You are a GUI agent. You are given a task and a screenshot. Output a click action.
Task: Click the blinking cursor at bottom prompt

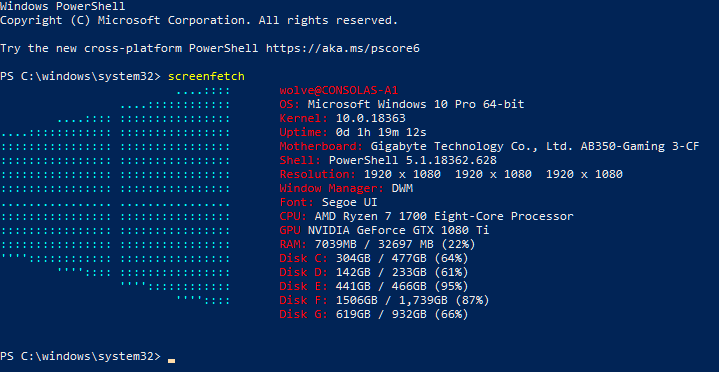point(171,361)
